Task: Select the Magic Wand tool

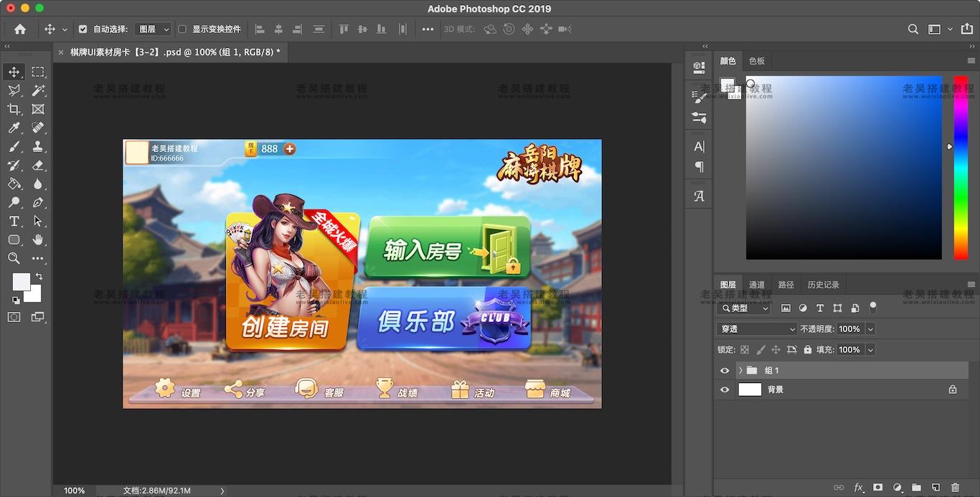Action: 38,90
